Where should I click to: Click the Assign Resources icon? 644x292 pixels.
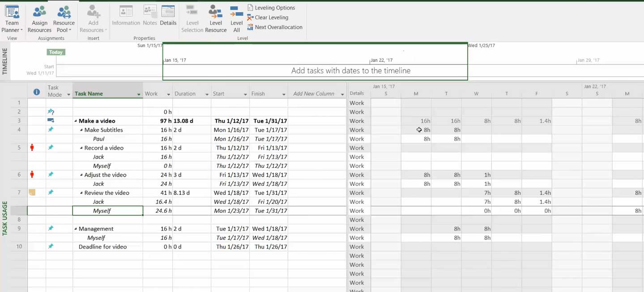click(39, 19)
